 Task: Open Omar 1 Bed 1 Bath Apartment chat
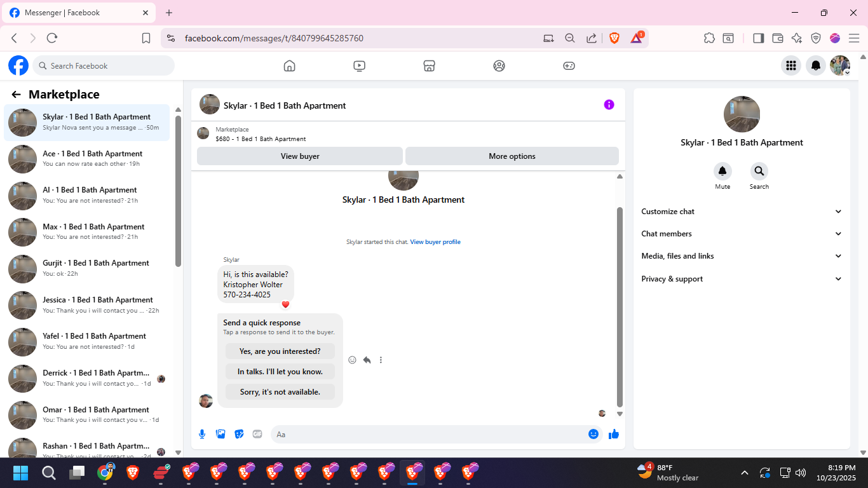(87, 415)
